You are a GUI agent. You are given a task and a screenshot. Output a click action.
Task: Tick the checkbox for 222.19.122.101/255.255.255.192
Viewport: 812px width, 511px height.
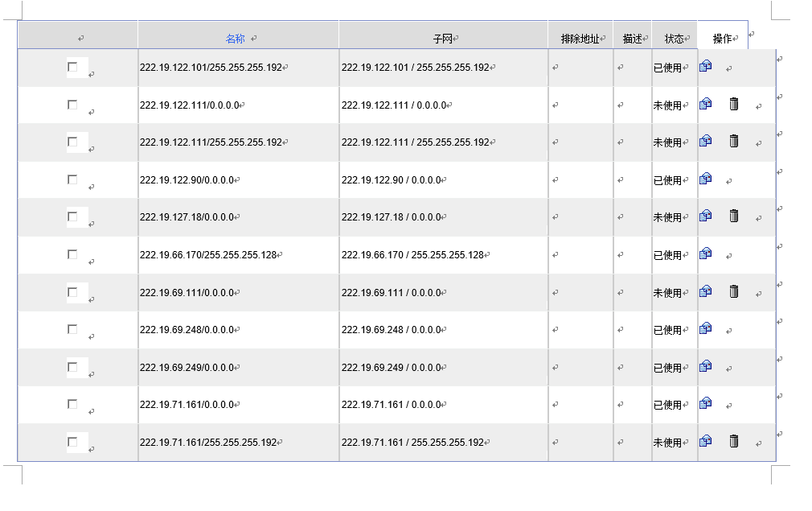point(73,67)
